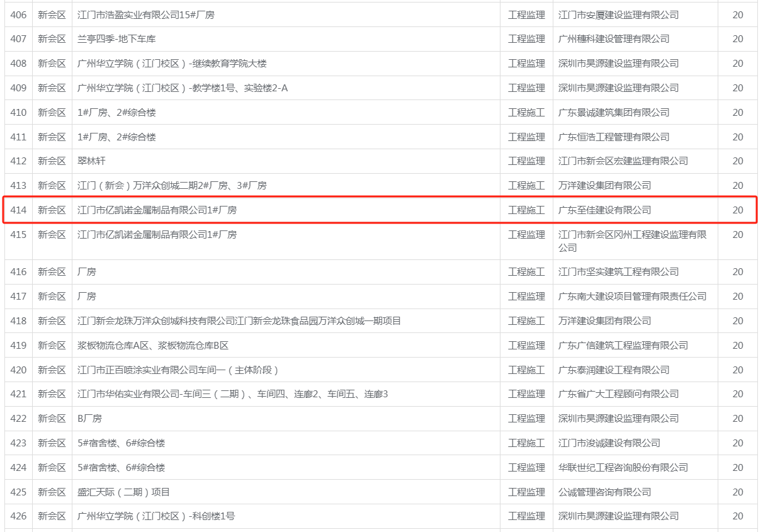Select company 公诚管理咨询有限公司
This screenshot has height=532, width=763.
click(605, 492)
